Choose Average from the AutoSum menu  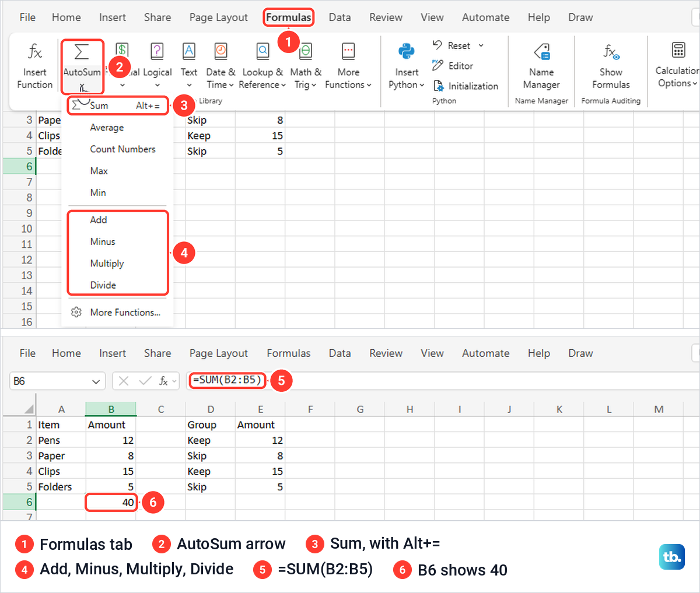pos(118,127)
